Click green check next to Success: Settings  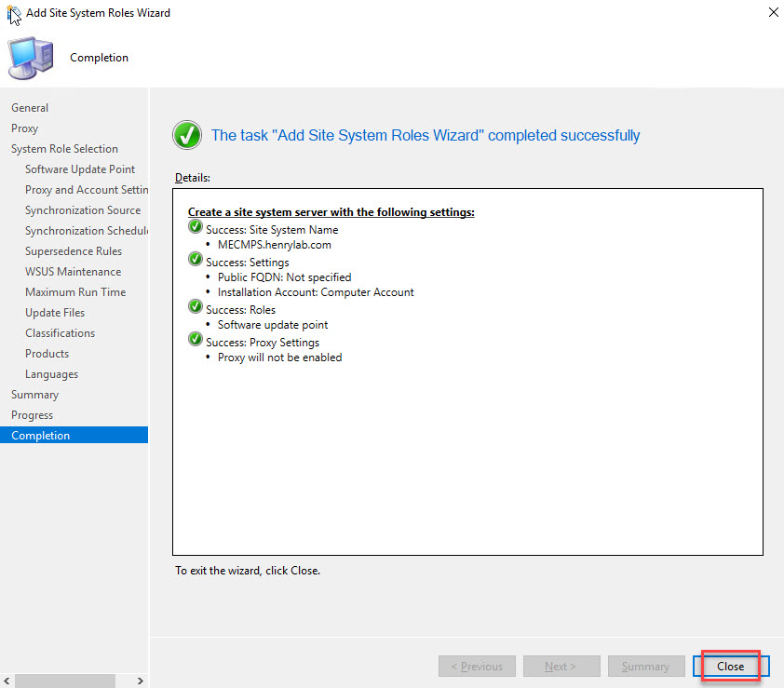click(196, 260)
